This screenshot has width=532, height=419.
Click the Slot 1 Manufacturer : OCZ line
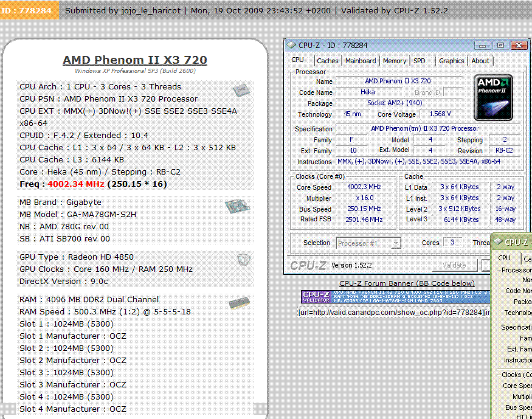(73, 336)
